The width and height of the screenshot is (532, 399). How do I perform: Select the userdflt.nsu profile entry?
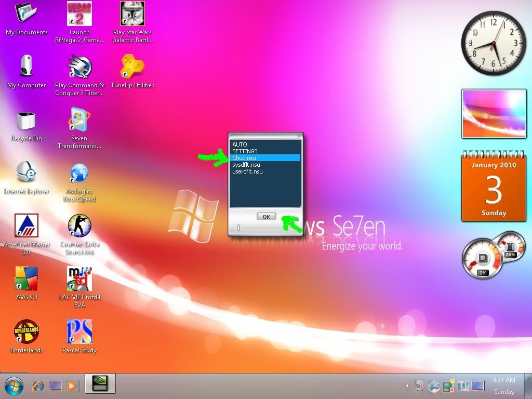point(265,171)
